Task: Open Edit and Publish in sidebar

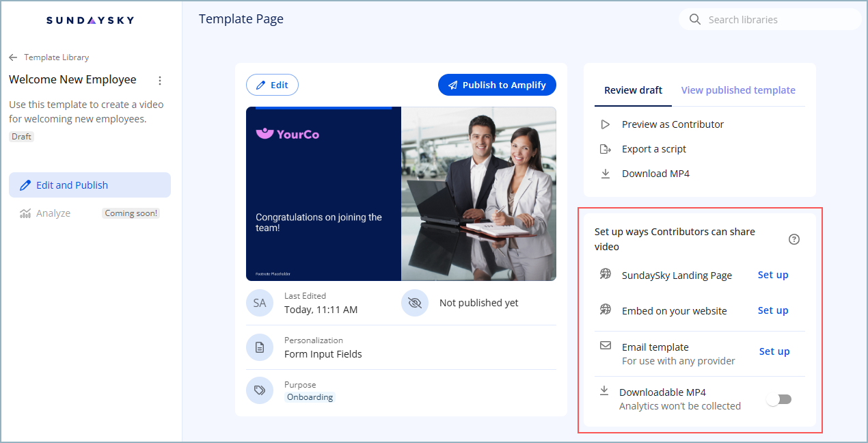Action: coord(90,185)
